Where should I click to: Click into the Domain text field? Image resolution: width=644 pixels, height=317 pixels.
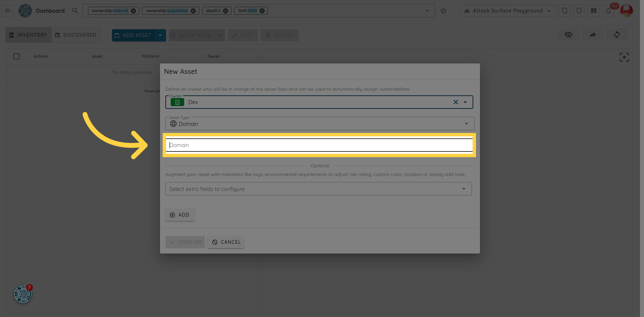pyautogui.click(x=319, y=145)
